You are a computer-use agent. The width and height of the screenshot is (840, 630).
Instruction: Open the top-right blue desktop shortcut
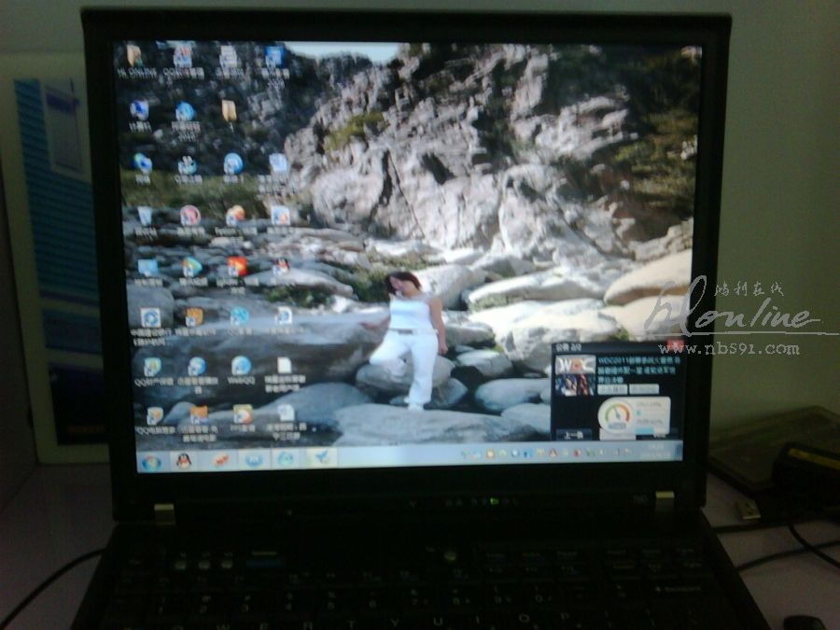(x=274, y=57)
